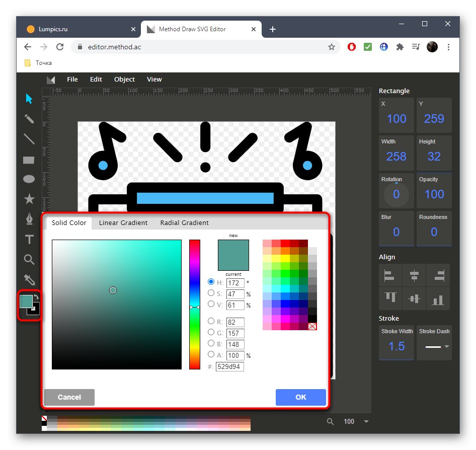The image size is (476, 450).
Task: Select the Solid Color tab
Action: tap(69, 223)
